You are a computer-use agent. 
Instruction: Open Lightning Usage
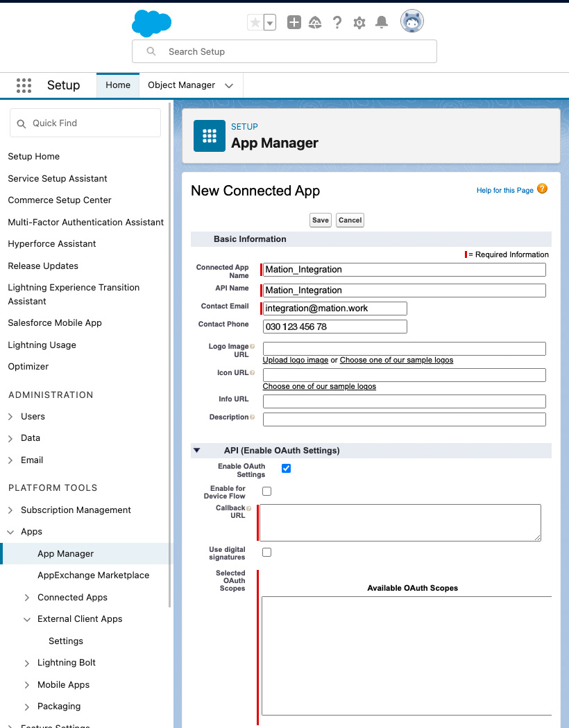pyautogui.click(x=42, y=345)
